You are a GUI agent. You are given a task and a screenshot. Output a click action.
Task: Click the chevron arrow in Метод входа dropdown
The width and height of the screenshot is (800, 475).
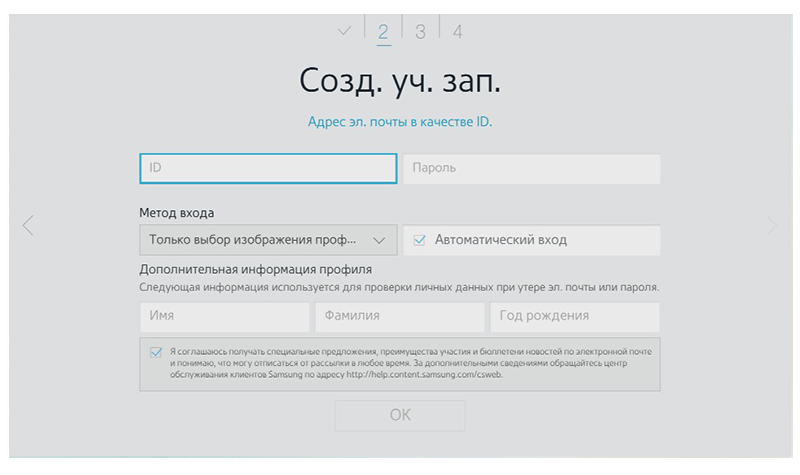[x=378, y=240]
